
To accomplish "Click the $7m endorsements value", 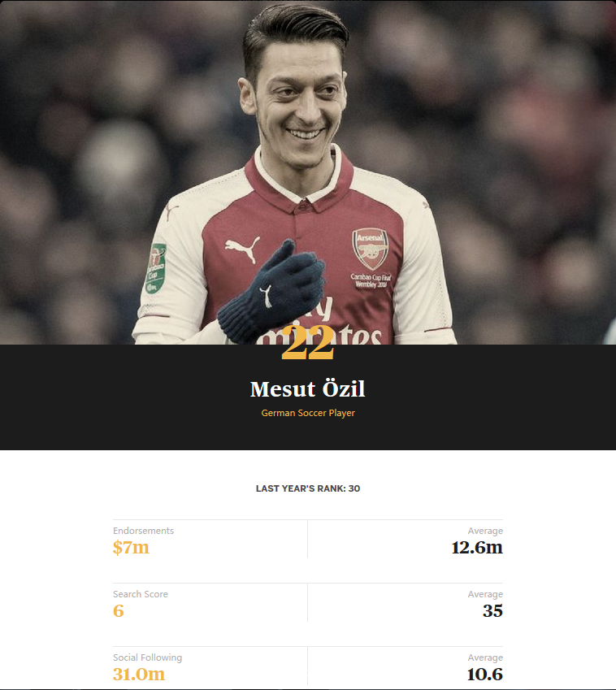I will pyautogui.click(x=131, y=548).
